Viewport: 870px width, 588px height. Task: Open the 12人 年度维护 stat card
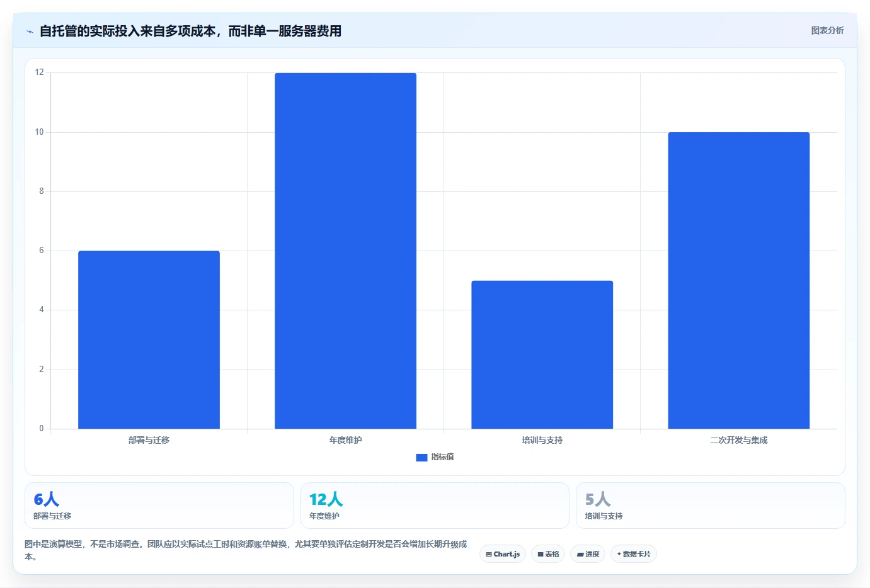pyautogui.click(x=435, y=506)
